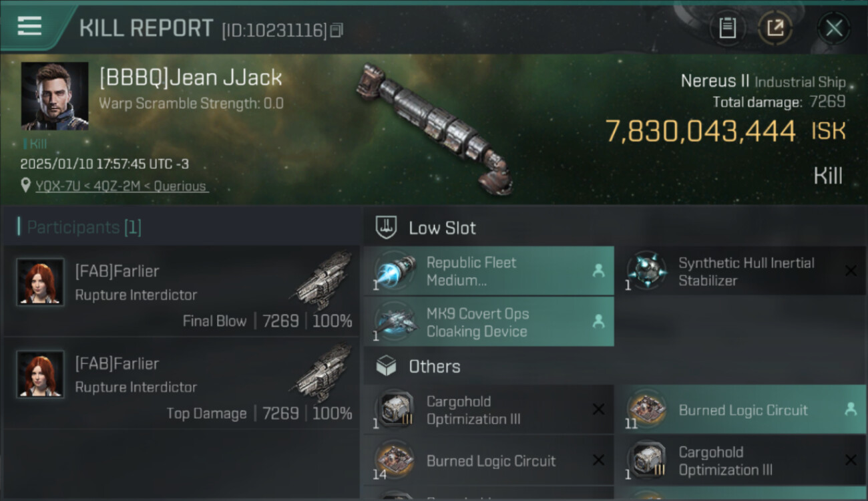
Task: Open Jean JJack's pilot portrait
Action: coord(55,96)
